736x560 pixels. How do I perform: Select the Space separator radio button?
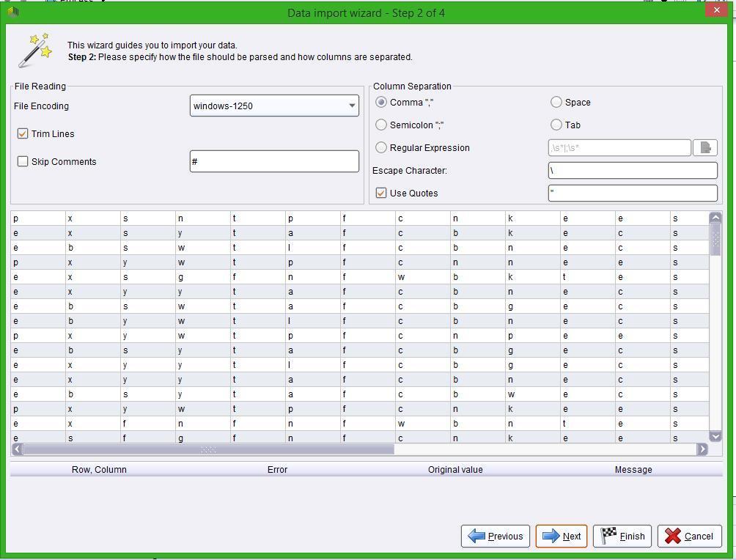(x=556, y=102)
